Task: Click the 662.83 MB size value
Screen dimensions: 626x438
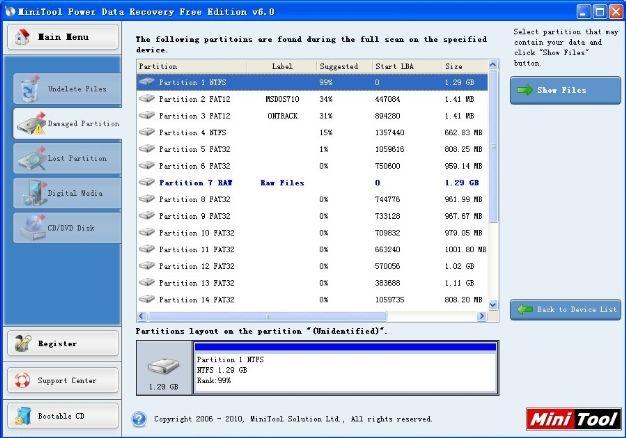Action: click(464, 132)
